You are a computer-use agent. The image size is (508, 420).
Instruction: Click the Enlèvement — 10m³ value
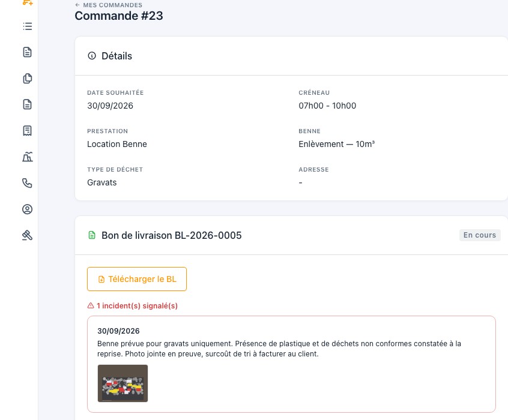(337, 144)
